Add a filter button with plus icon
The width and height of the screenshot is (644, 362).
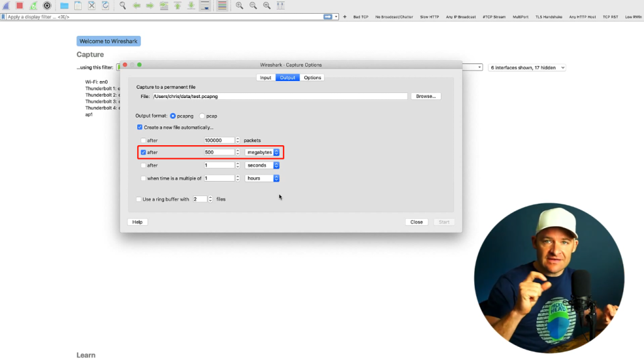click(345, 17)
